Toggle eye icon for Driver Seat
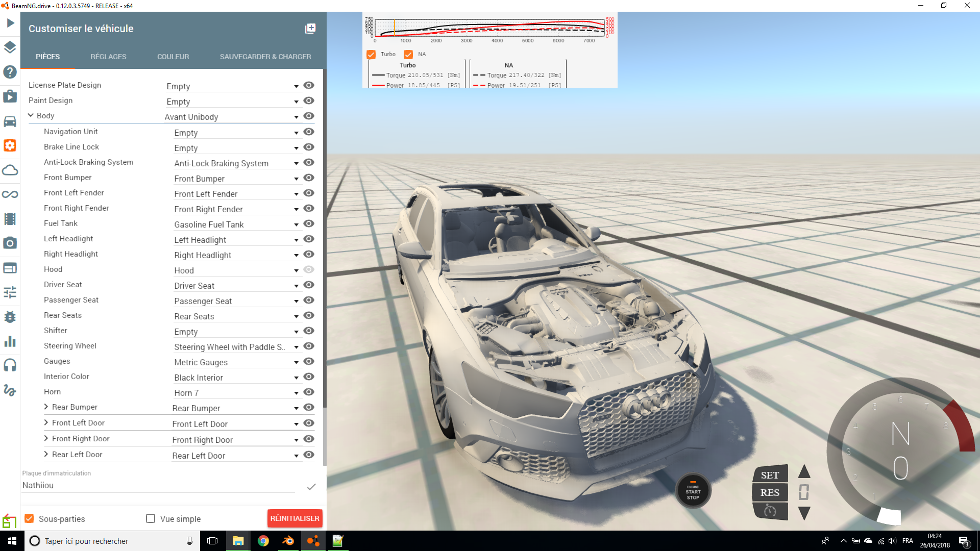Screen dimensions: 980x551 (309, 285)
